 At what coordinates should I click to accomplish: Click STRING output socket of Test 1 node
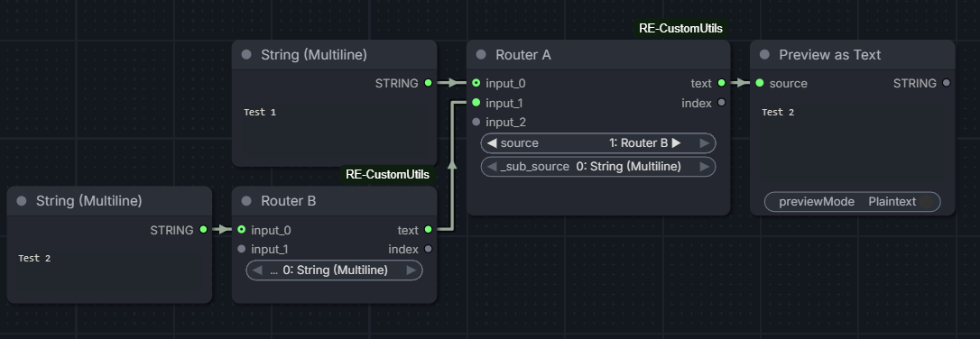428,82
